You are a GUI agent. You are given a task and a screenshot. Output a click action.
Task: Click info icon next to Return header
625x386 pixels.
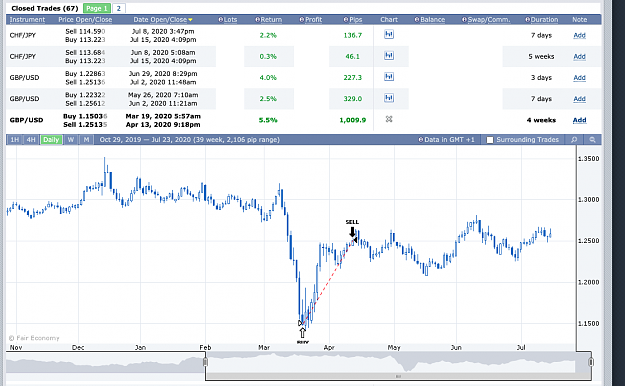[257, 20]
